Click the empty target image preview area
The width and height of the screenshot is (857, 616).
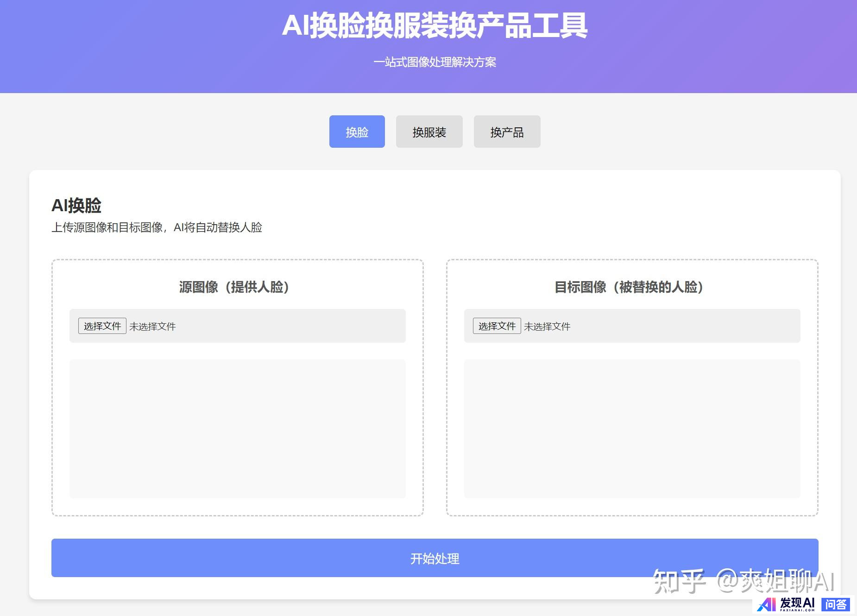click(632, 428)
